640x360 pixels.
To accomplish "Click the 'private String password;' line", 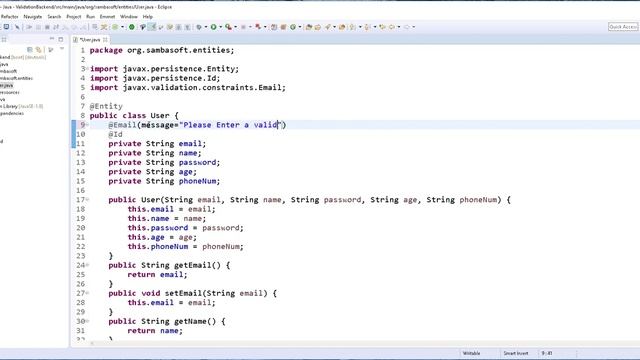I will click(x=164, y=162).
